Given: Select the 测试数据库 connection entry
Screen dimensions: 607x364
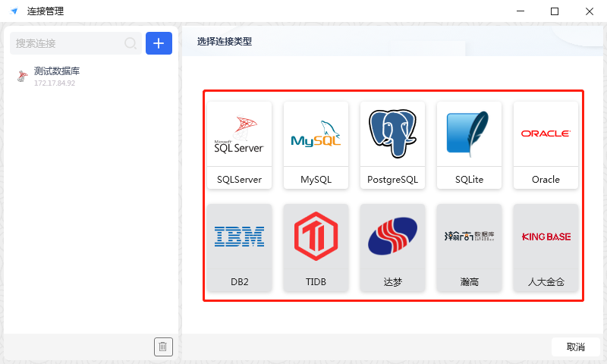Looking at the screenshot, I should [x=91, y=76].
